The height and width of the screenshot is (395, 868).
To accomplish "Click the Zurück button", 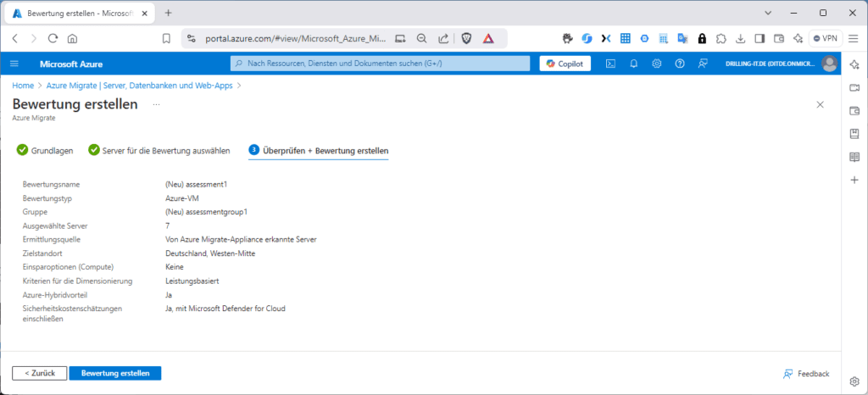I will [x=40, y=374].
